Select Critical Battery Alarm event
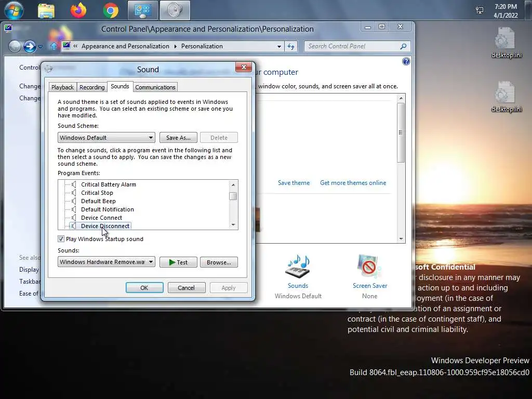Viewport: 532px width, 399px height. click(109, 184)
